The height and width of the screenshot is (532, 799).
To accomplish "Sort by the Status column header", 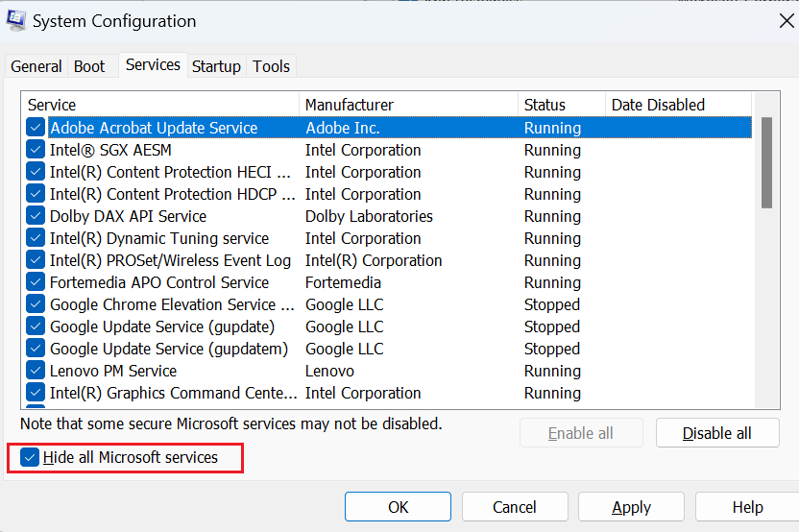I will (562, 105).
